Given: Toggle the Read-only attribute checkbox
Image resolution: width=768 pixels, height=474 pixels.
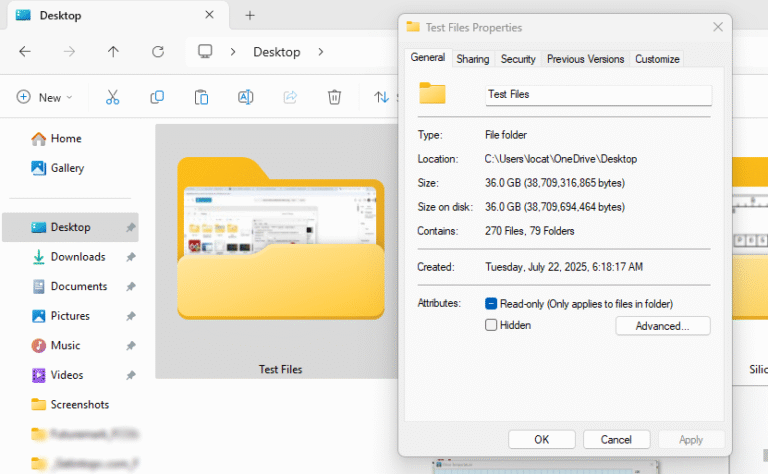Looking at the screenshot, I should tap(491, 304).
